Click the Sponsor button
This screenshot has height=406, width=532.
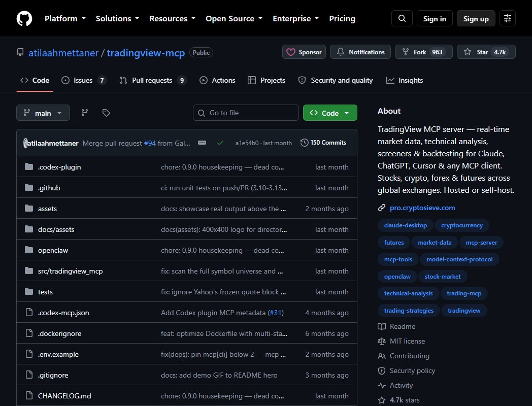click(304, 52)
